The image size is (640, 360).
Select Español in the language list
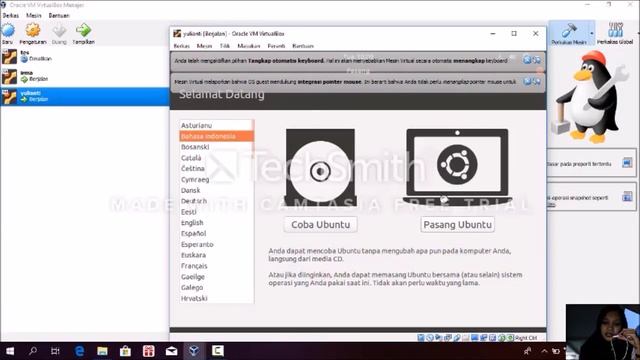[216, 233]
